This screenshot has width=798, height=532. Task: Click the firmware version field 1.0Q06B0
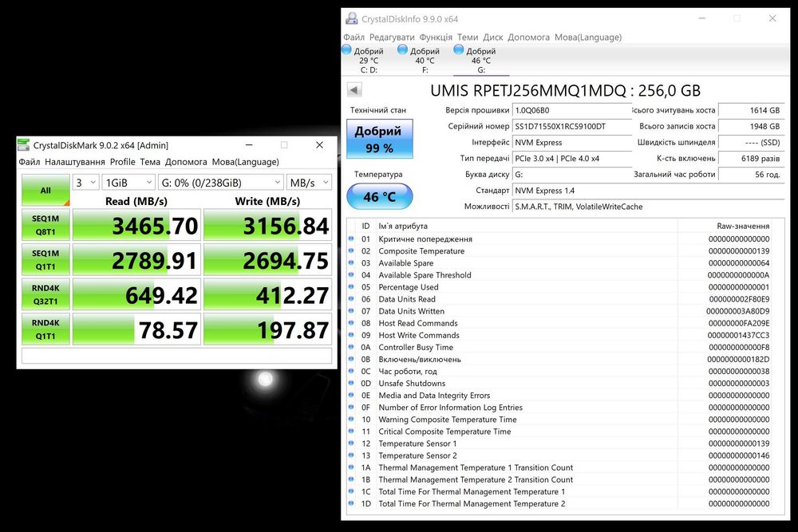tap(572, 110)
